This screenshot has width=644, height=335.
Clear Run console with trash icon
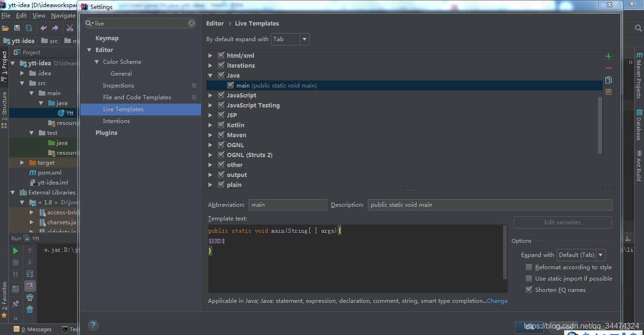coord(30,309)
